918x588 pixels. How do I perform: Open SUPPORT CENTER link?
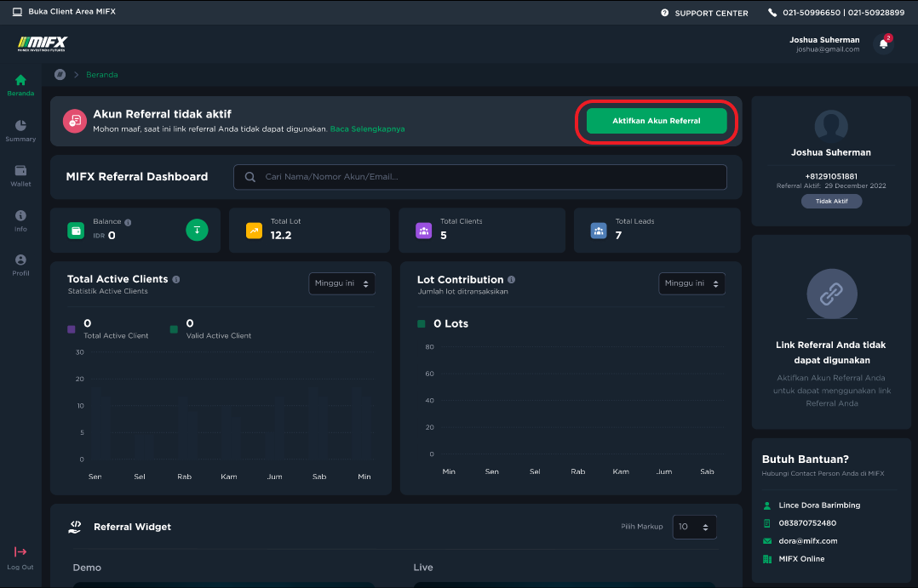[x=711, y=13]
